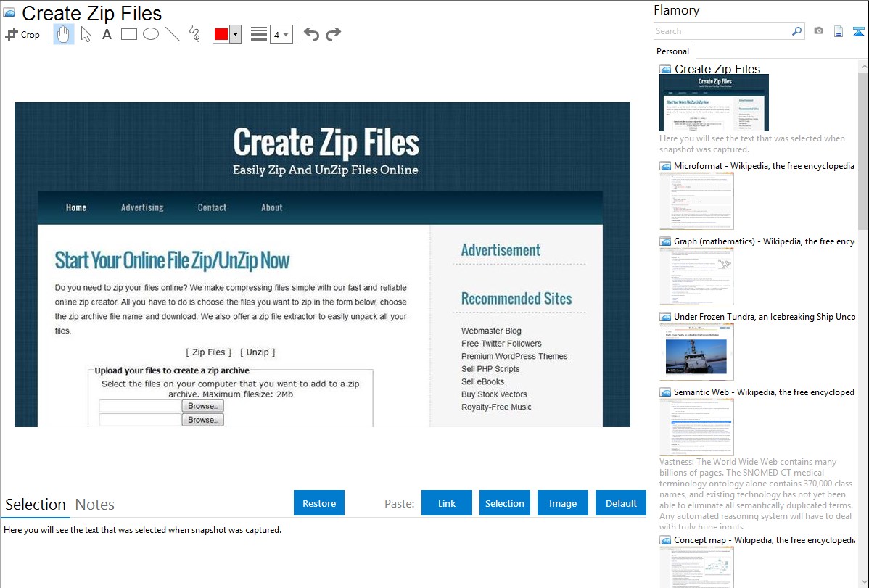Switch to the Notes tab
The width and height of the screenshot is (869, 588).
95,505
